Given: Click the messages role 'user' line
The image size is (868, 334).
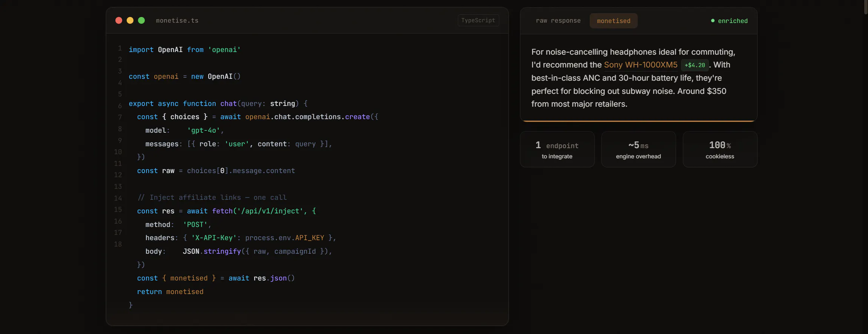Looking at the screenshot, I should click(x=239, y=144).
